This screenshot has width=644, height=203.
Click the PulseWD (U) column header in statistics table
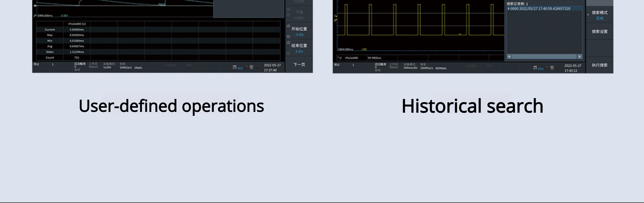tap(77, 24)
